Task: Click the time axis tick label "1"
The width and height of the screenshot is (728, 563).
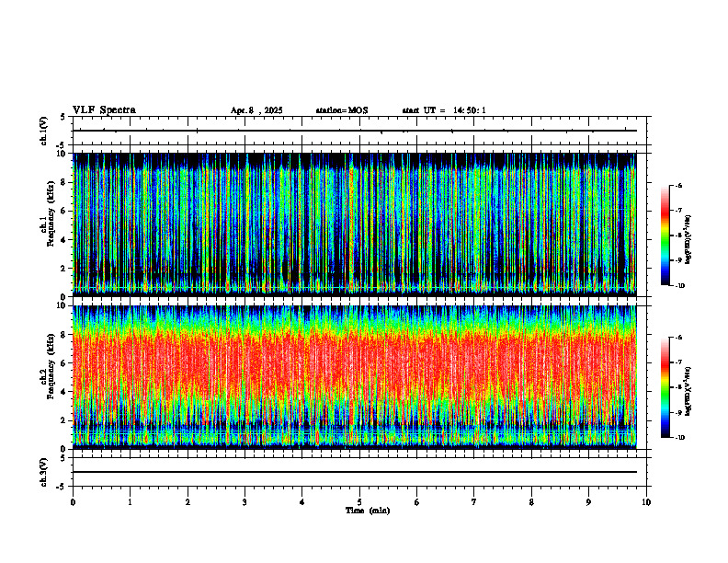Action: click(x=130, y=502)
